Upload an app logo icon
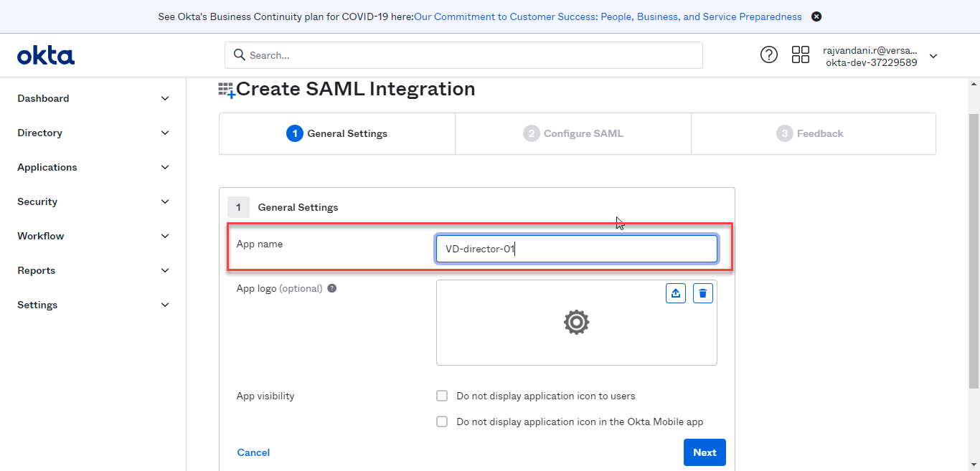 [x=676, y=293]
